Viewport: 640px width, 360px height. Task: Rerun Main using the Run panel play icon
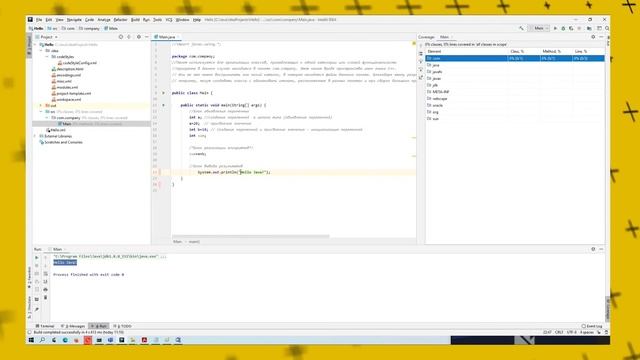point(37,258)
